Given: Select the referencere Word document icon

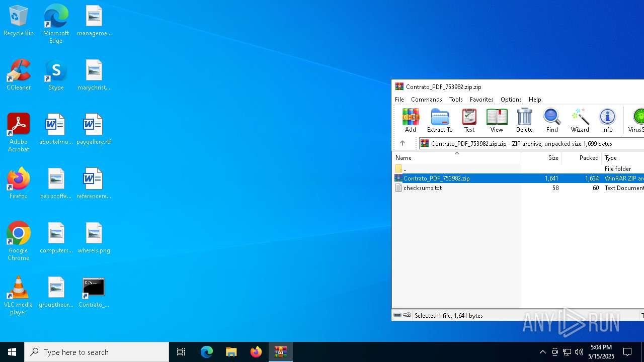Looking at the screenshot, I should (94, 184).
